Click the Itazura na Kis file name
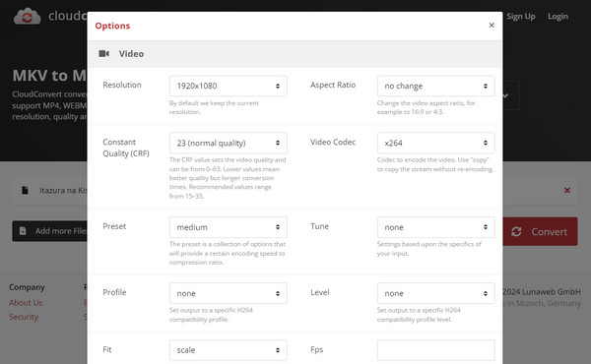 coord(63,191)
